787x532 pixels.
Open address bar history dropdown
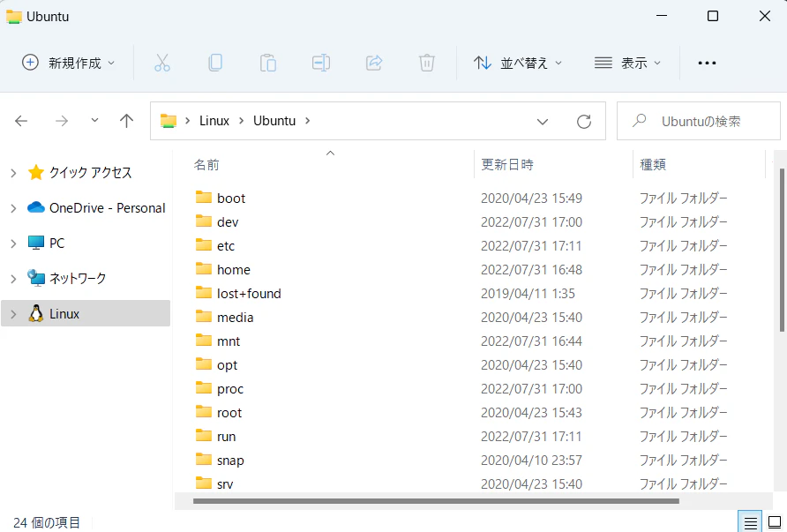click(542, 122)
